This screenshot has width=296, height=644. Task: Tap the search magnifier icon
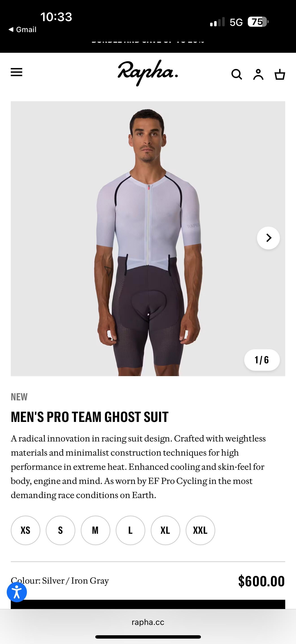236,74
